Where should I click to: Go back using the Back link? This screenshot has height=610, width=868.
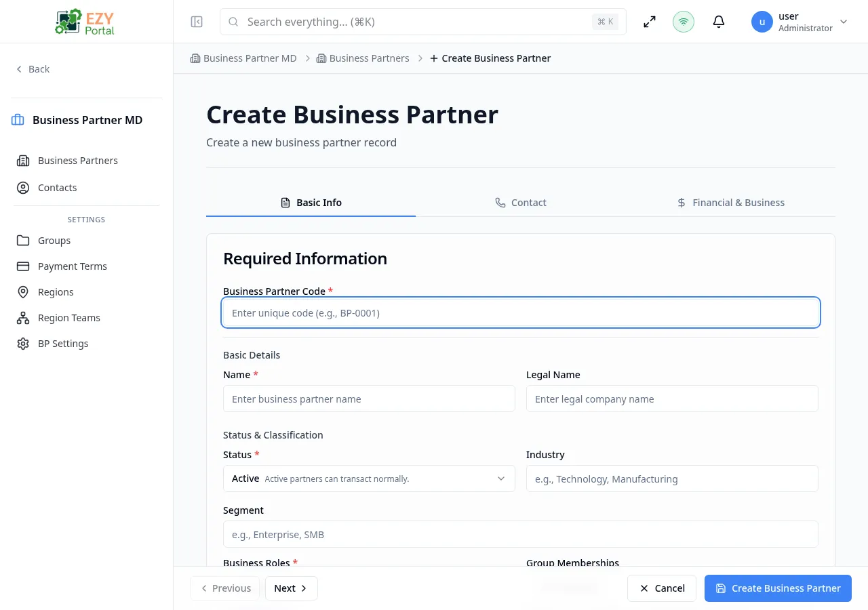point(33,68)
